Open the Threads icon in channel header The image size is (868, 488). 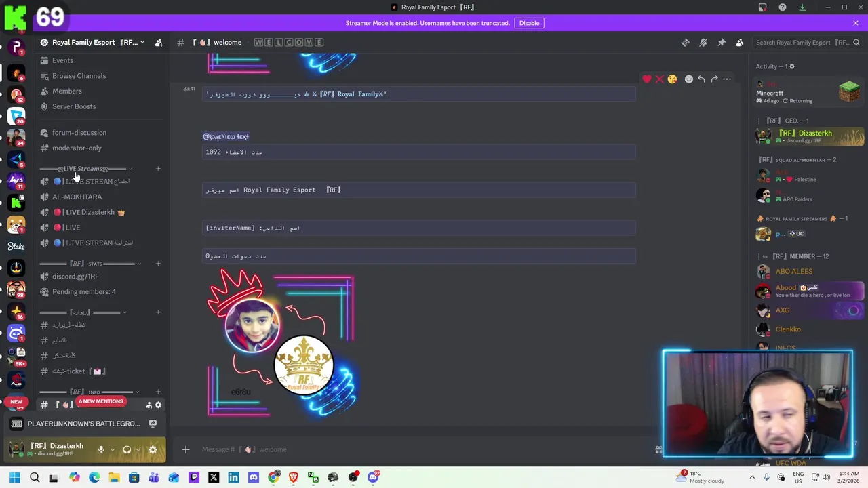[685, 42]
